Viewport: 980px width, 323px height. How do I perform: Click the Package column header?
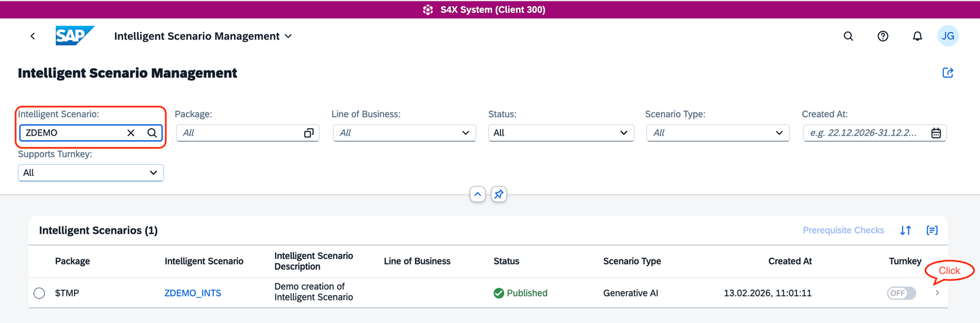72,261
